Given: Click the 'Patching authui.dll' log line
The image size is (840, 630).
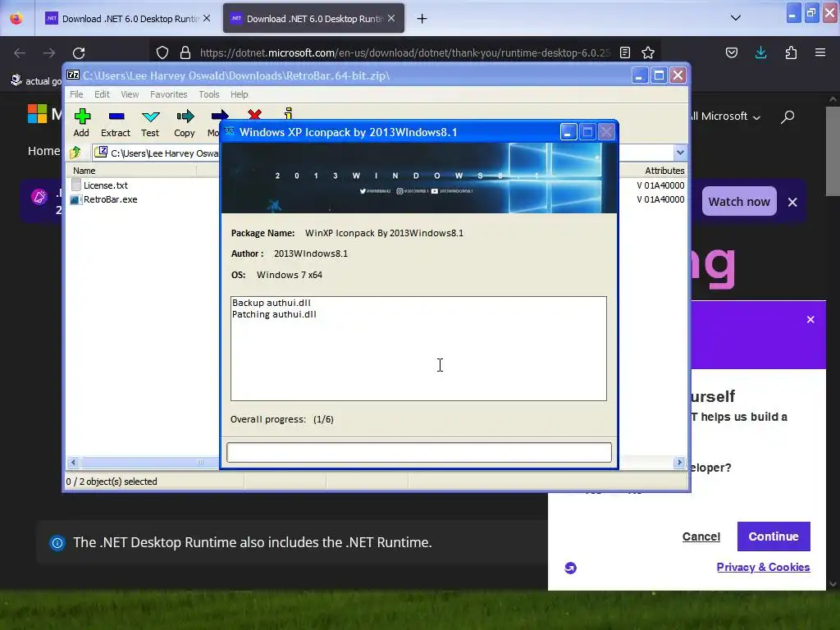Looking at the screenshot, I should [274, 314].
